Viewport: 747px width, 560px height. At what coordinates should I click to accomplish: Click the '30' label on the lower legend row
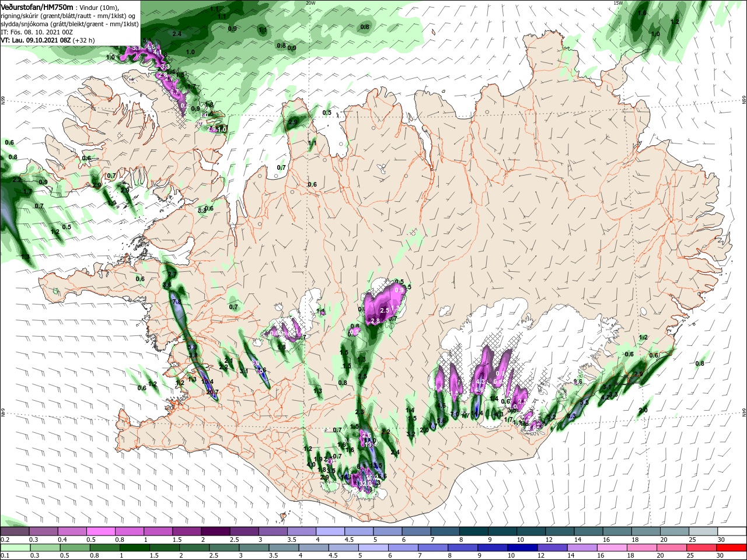[x=721, y=556]
